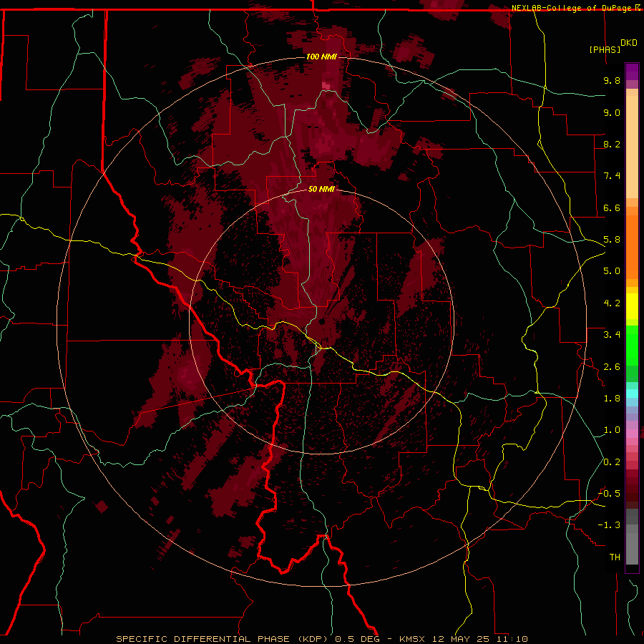This screenshot has height=644, width=644.
Task: Click the -1.3 value on the color scale
Action: coord(609,525)
